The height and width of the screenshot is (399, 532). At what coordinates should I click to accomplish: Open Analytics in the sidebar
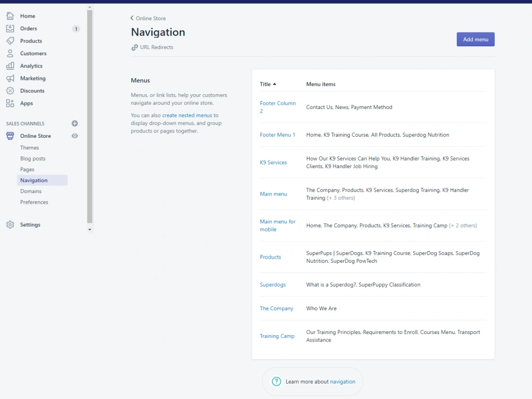(31, 66)
